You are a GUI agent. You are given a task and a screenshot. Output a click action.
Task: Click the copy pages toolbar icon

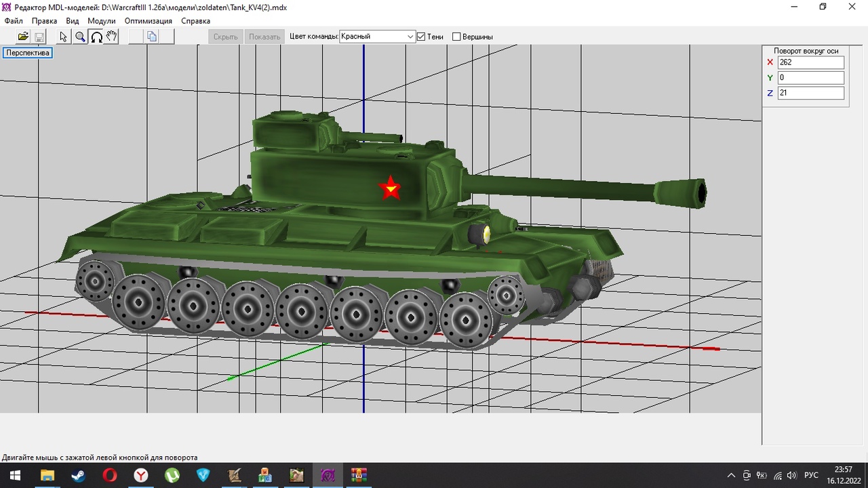[152, 37]
